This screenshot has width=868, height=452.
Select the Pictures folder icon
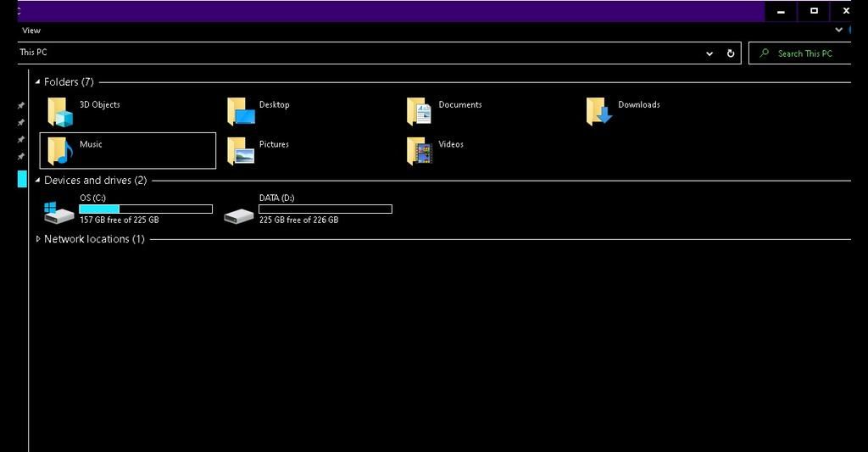(241, 151)
